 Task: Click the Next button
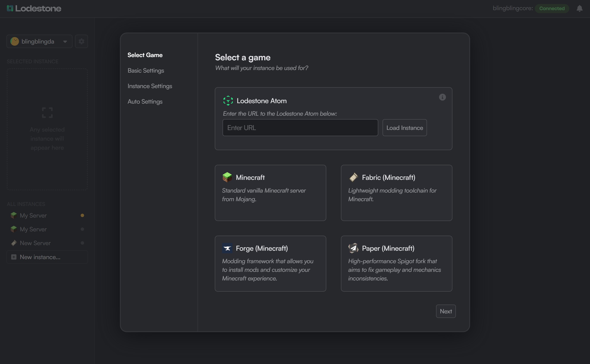tap(446, 311)
